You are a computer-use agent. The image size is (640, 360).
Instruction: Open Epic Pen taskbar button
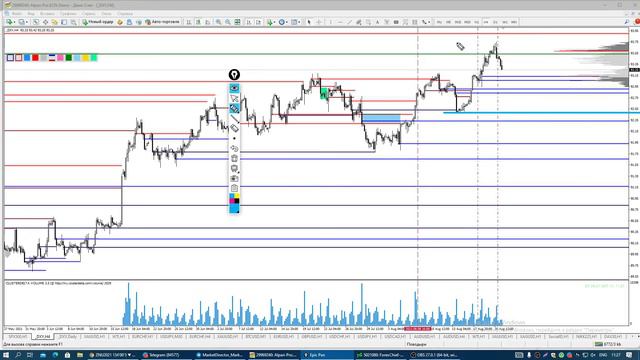point(328,355)
